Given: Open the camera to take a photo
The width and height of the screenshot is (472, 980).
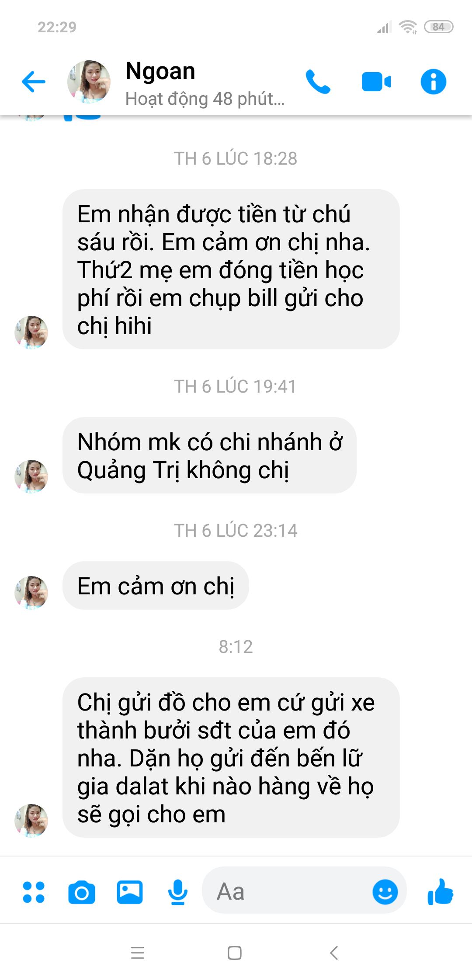Looking at the screenshot, I should tap(82, 892).
